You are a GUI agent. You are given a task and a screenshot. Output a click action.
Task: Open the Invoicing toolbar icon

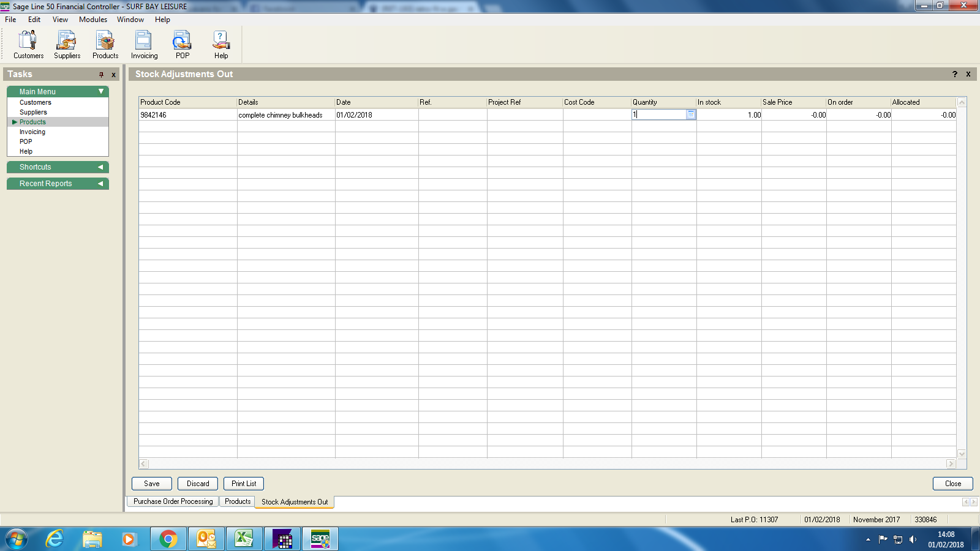[144, 45]
